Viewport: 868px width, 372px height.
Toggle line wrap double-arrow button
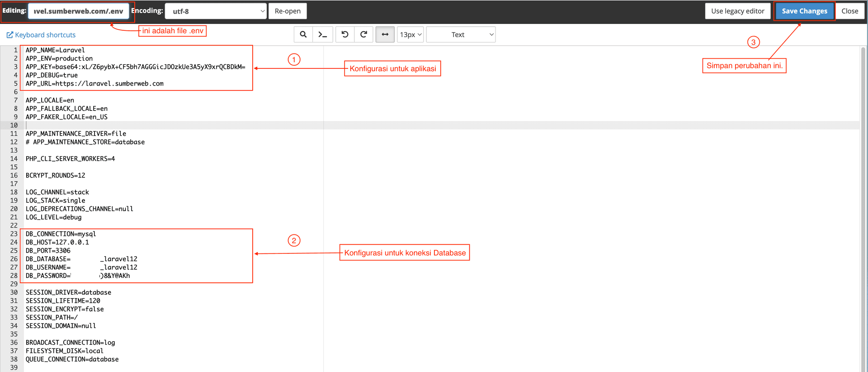[x=385, y=34]
